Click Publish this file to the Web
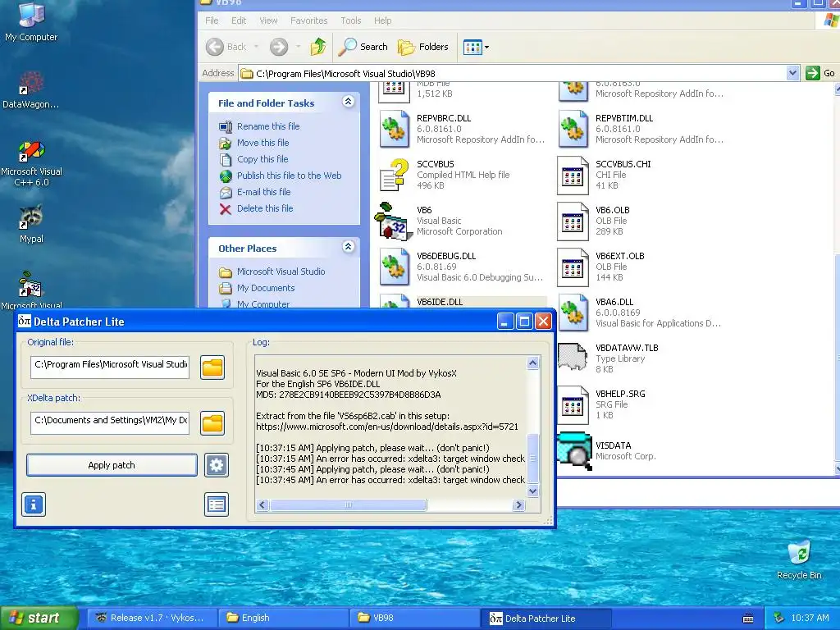Image resolution: width=840 pixels, height=630 pixels. tap(289, 176)
